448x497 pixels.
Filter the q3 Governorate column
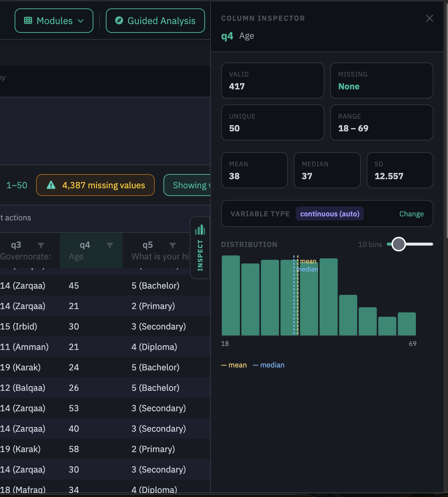click(x=41, y=246)
